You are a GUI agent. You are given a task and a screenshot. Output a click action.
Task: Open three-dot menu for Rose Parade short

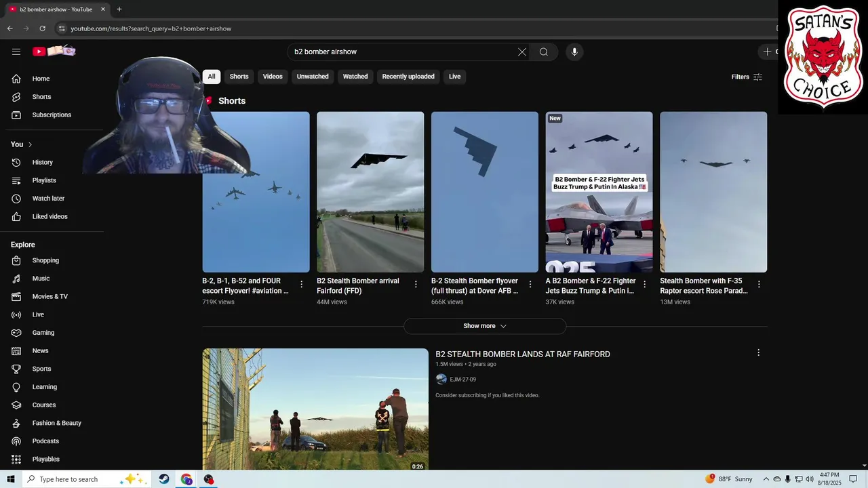point(759,284)
